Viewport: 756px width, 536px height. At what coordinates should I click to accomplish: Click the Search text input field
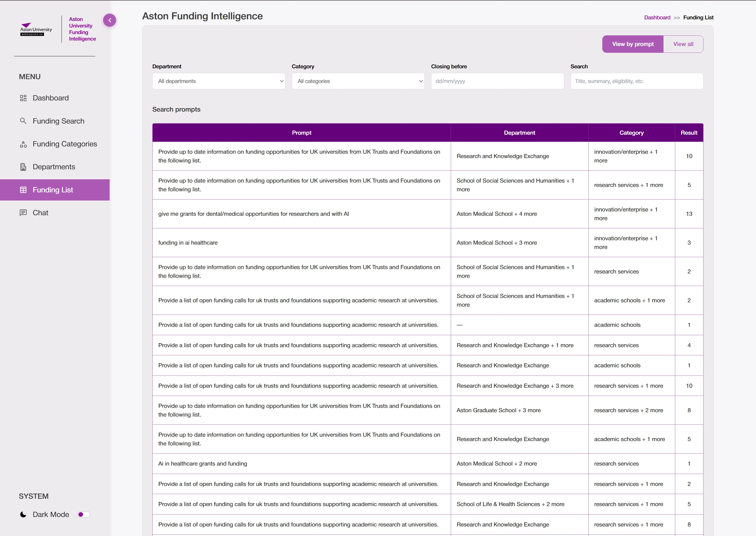click(x=637, y=81)
